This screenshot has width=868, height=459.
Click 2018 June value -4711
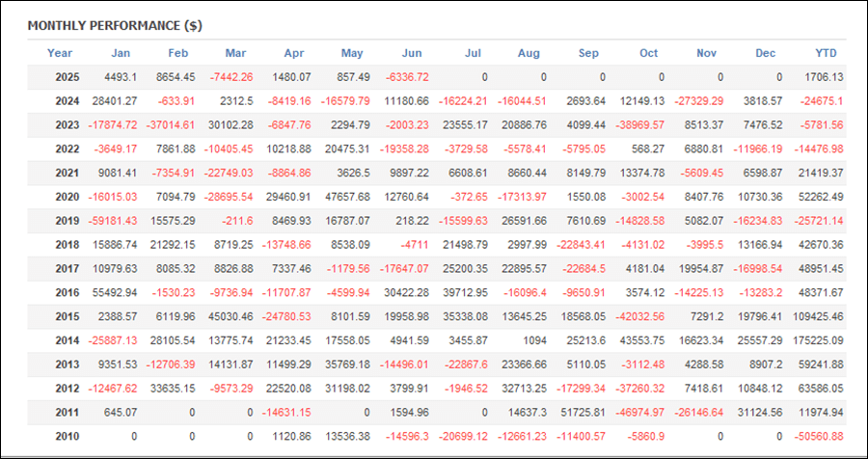click(x=415, y=245)
